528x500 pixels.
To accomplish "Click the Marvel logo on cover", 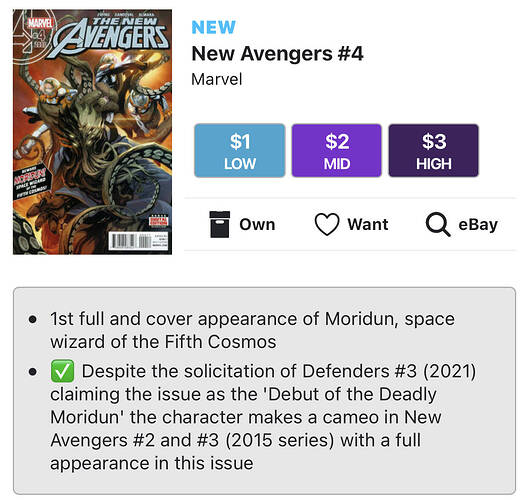I will (40, 23).
